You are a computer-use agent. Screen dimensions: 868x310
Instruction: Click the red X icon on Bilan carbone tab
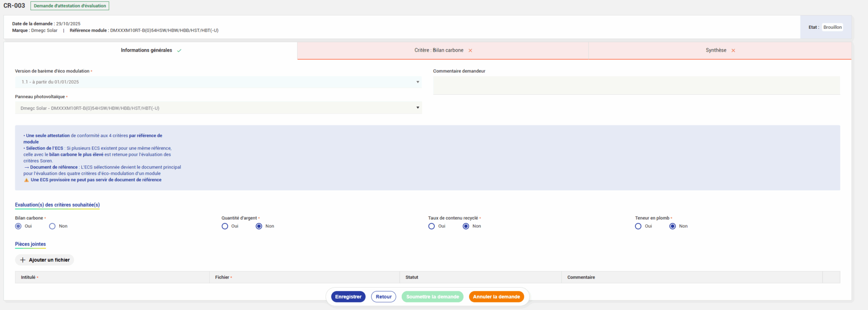point(470,50)
